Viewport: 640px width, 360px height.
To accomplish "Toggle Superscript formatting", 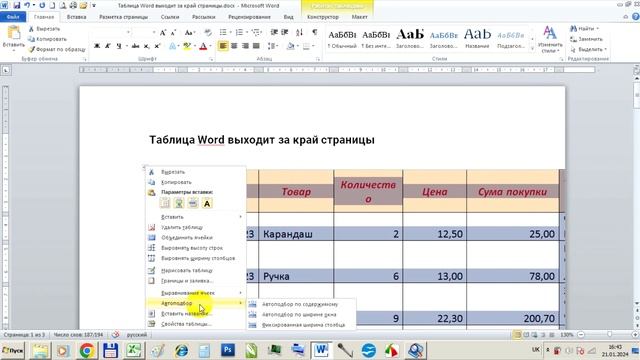I will pyautogui.click(x=157, y=47).
